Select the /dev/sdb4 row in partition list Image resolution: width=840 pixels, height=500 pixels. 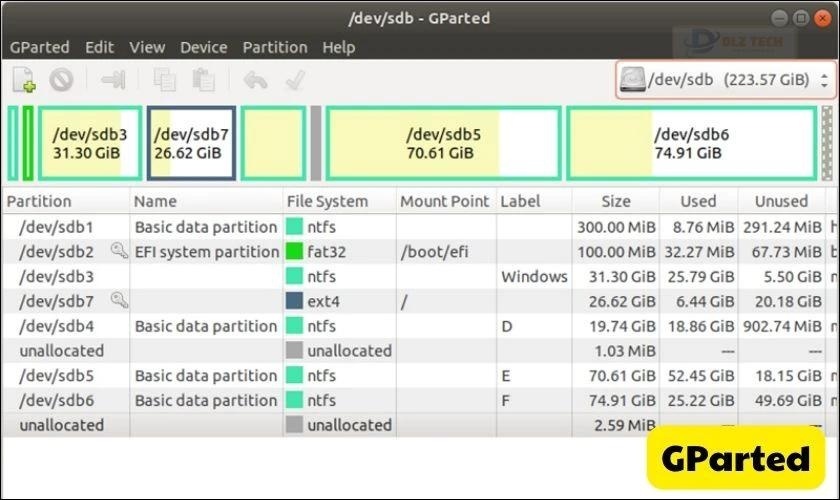coord(418,326)
